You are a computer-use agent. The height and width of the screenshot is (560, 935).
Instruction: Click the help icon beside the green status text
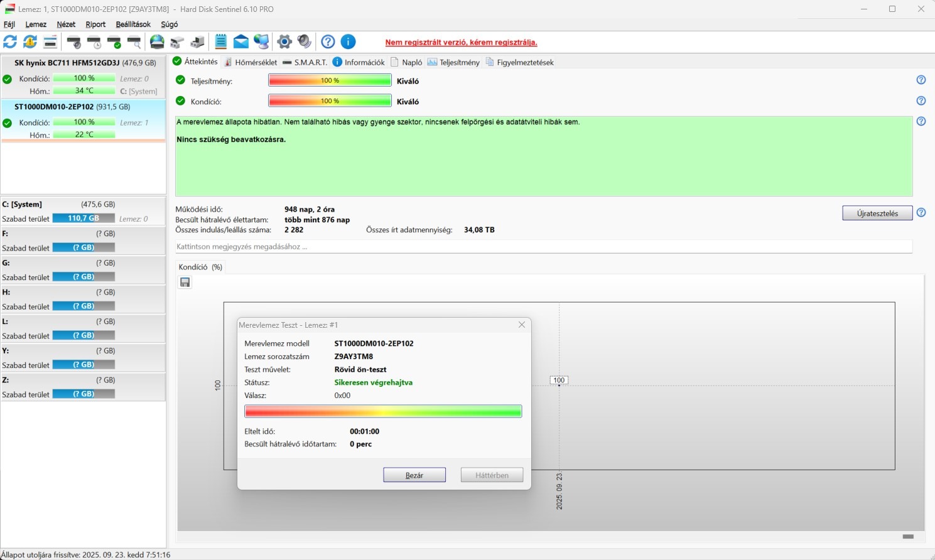click(x=921, y=121)
